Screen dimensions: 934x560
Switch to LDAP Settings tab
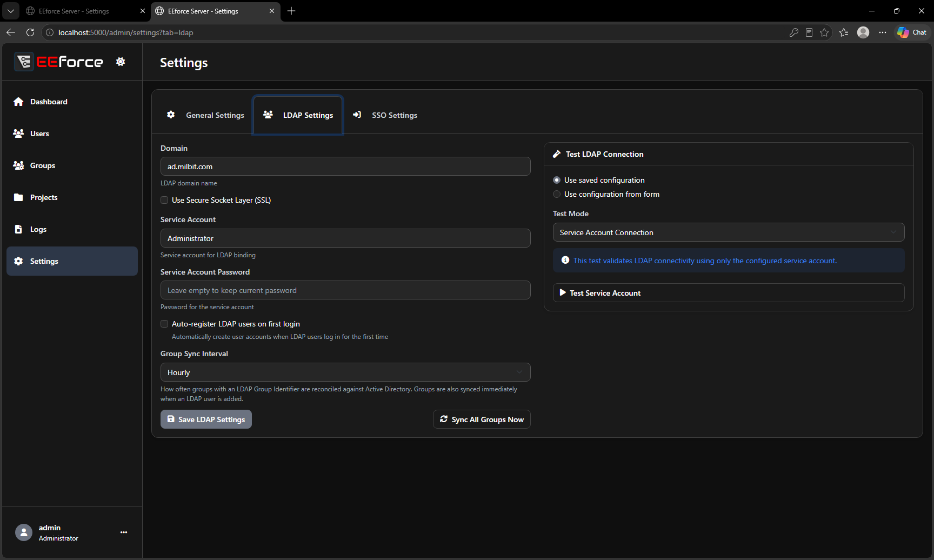coord(298,115)
